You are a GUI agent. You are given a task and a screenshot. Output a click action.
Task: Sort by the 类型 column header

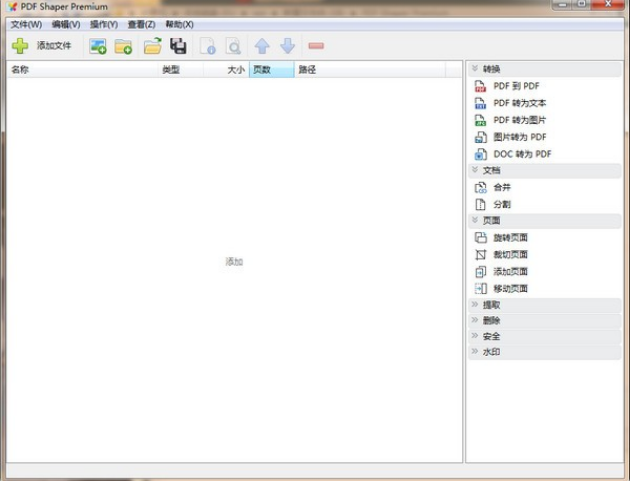click(x=181, y=70)
